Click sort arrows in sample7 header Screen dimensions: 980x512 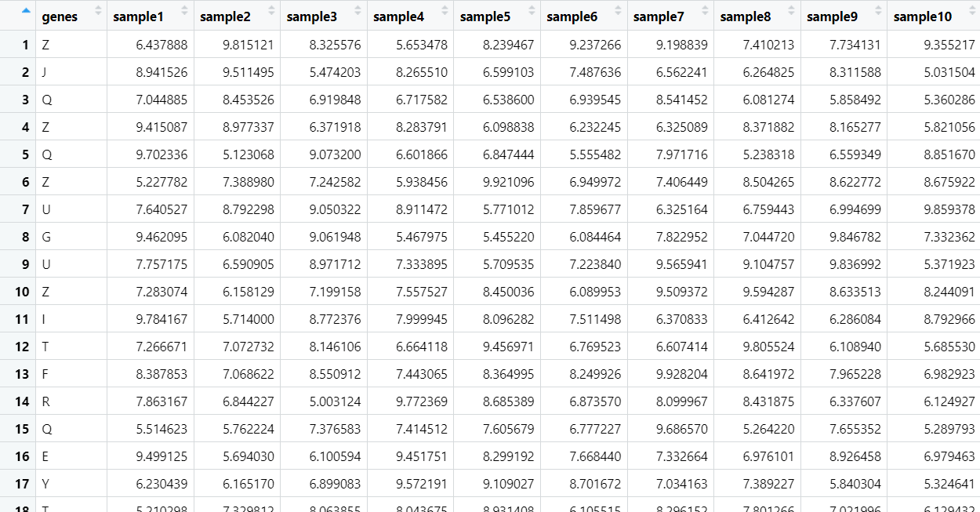coord(704,11)
